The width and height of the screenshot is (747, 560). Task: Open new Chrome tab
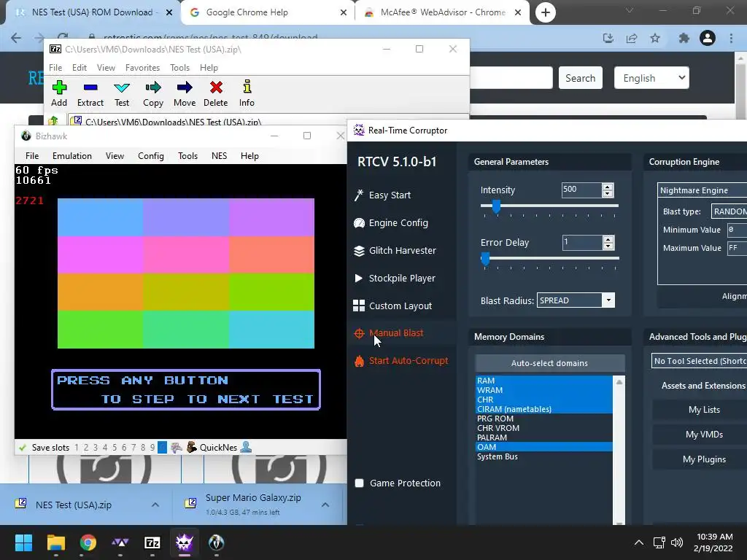[546, 12]
